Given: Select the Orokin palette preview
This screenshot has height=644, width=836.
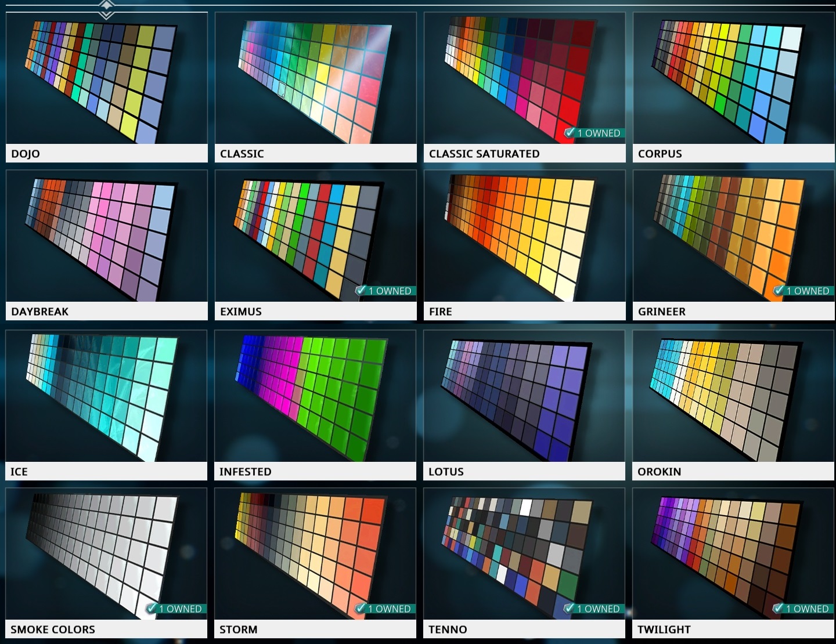Looking at the screenshot, I should coord(734,396).
